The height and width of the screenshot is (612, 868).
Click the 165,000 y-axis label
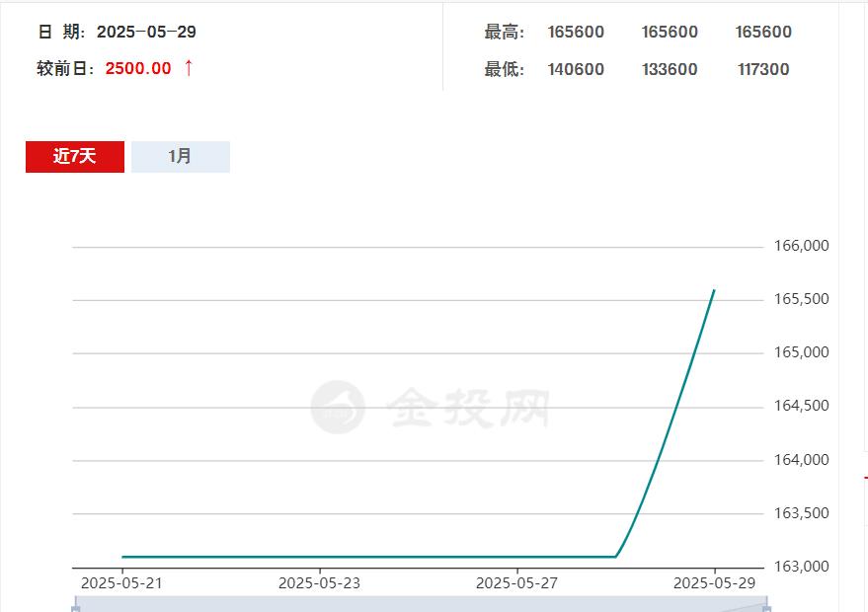pos(801,352)
